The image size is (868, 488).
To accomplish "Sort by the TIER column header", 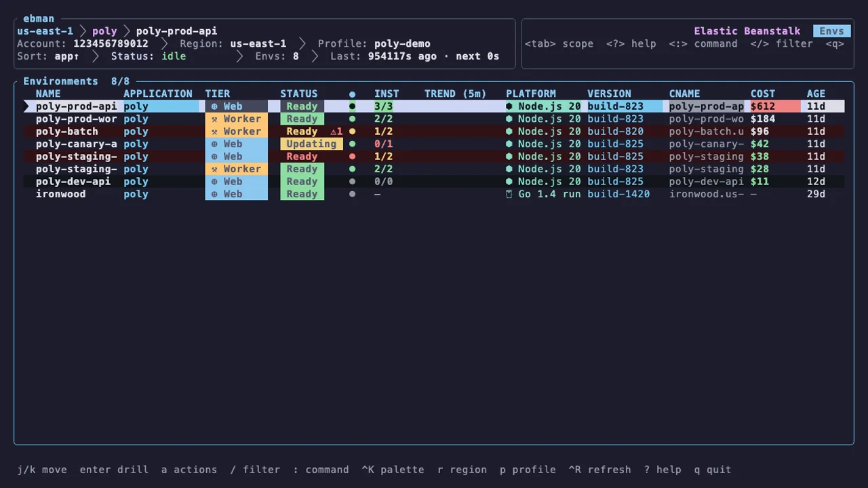I will 218,94.
